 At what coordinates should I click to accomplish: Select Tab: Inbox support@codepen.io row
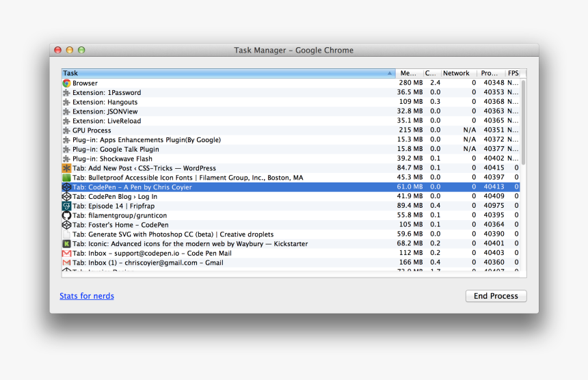(291, 253)
